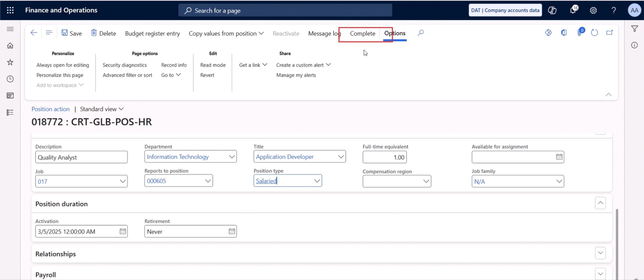
Task: Click the Search for a page box
Action: (285, 10)
